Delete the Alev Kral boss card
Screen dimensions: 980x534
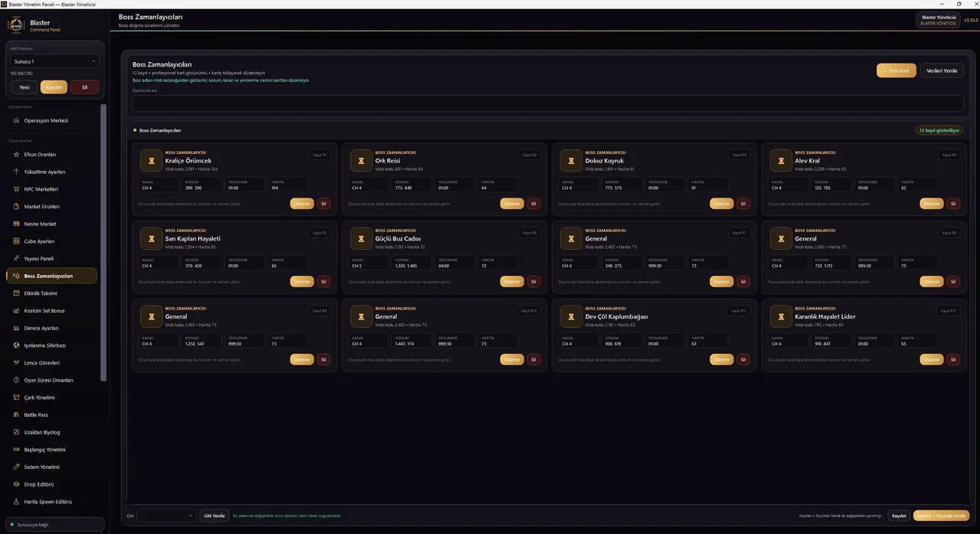coord(953,204)
